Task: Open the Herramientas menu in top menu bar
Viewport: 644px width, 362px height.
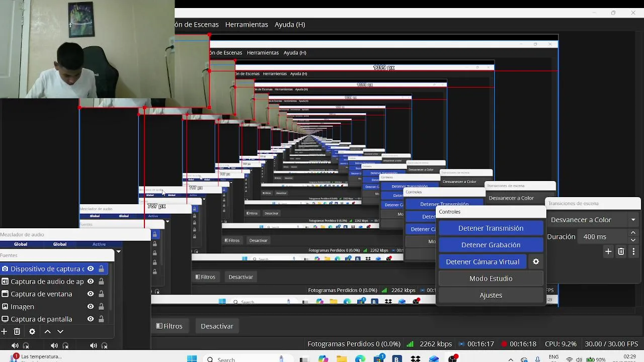Action: point(247,24)
